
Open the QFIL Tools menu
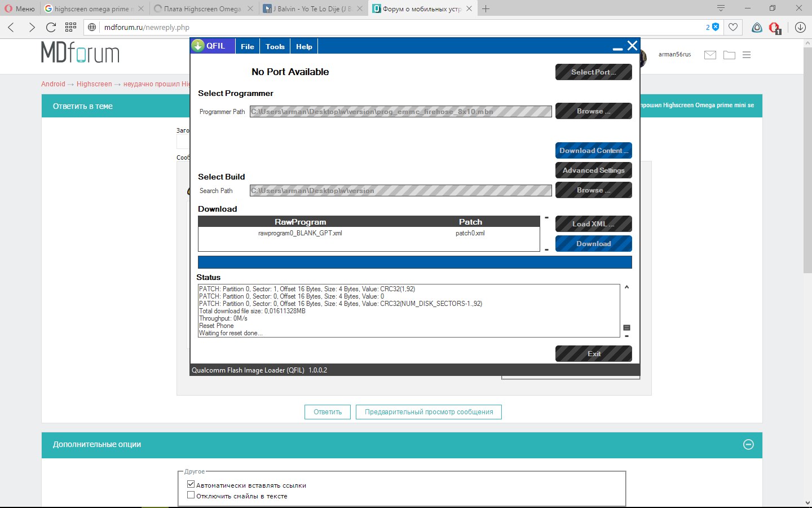[275, 47]
